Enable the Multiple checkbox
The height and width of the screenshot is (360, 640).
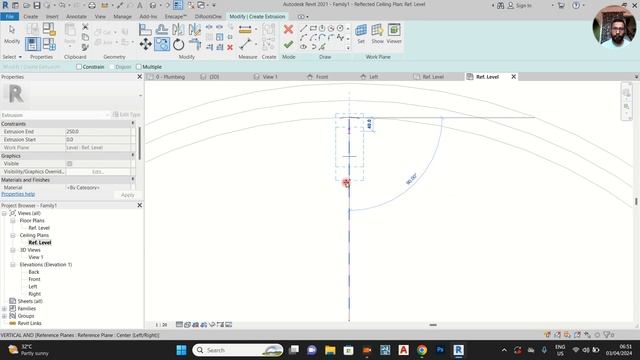point(138,67)
